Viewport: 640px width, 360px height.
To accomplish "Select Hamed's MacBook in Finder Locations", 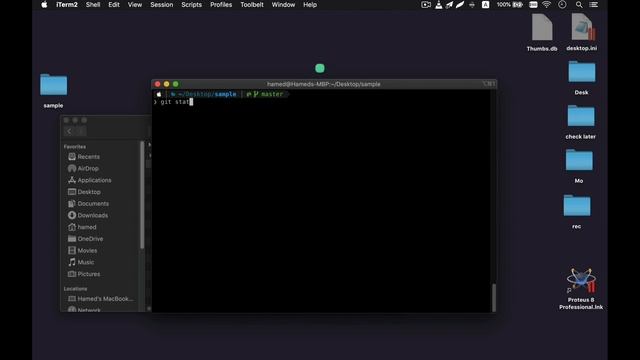I will coord(105,299).
